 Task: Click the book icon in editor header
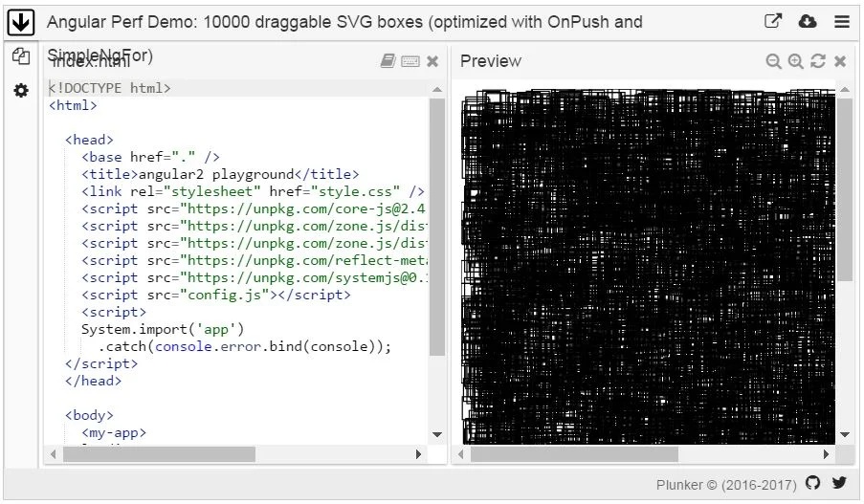(x=388, y=61)
